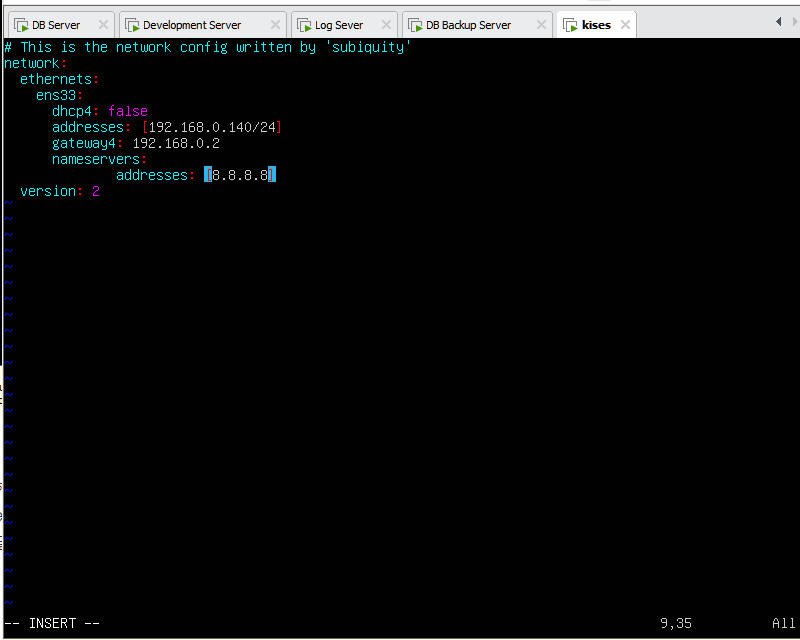The image size is (800, 640).
Task: Select the Log Sever tab
Action: [344, 24]
